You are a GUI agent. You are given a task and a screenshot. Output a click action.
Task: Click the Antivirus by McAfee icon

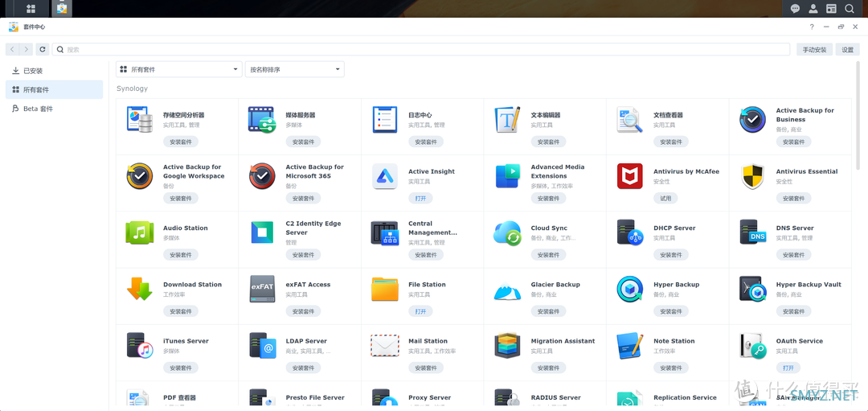pos(630,176)
